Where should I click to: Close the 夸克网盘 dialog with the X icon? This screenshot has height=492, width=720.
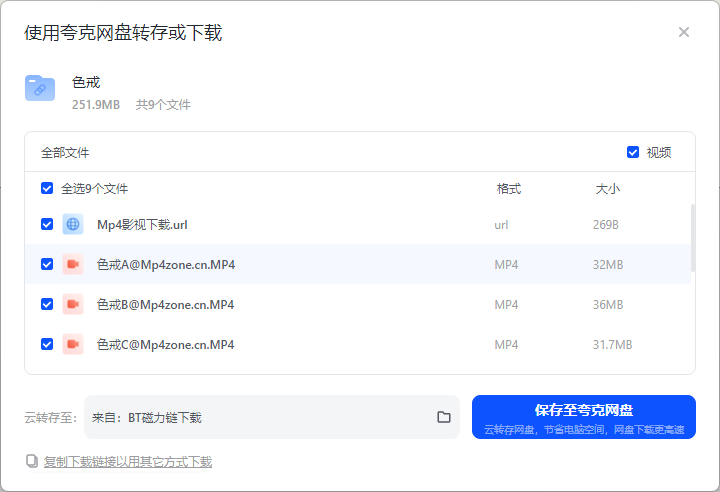(x=684, y=32)
